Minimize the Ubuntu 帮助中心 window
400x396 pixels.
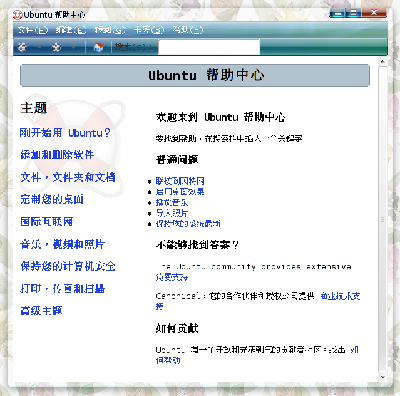point(338,13)
